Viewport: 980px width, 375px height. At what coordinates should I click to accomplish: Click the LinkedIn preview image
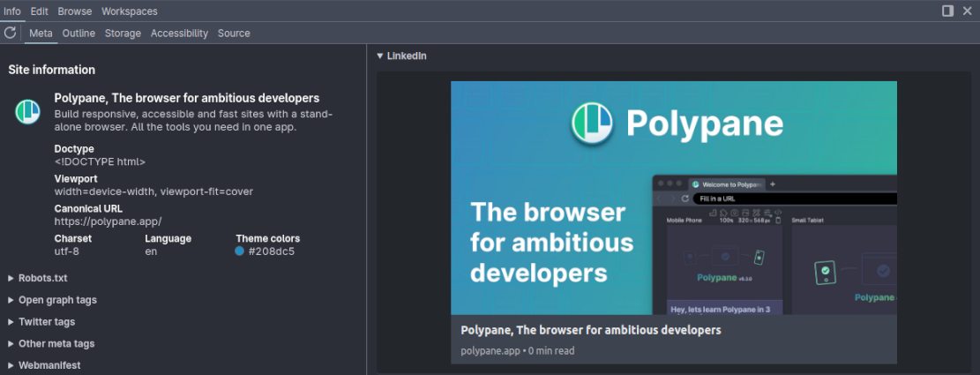(x=674, y=198)
